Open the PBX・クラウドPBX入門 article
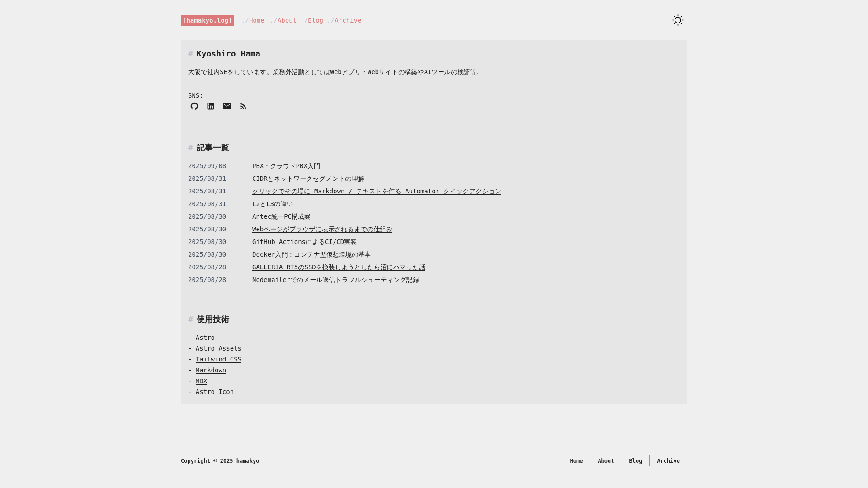868x488 pixels. (286, 166)
